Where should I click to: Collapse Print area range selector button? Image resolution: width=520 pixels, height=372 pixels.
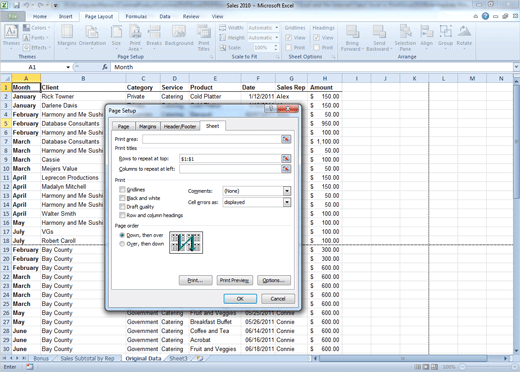pos(286,139)
